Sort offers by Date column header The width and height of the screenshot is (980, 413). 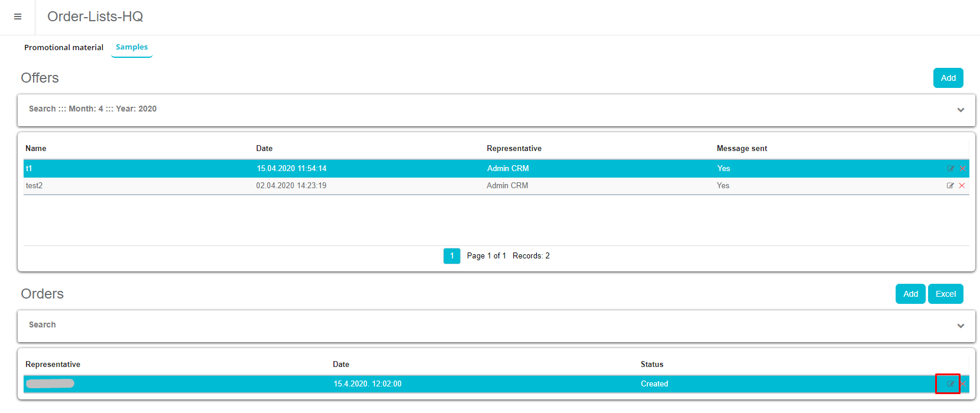(x=264, y=149)
